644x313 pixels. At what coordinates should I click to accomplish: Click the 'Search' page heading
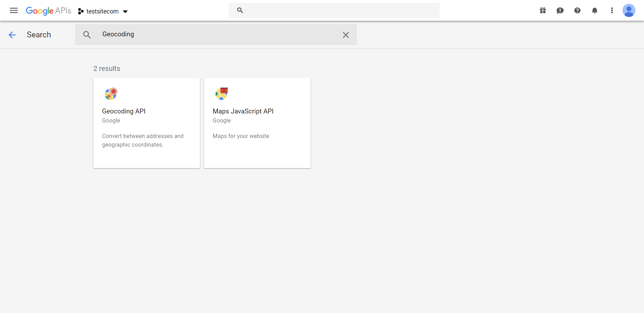click(39, 35)
